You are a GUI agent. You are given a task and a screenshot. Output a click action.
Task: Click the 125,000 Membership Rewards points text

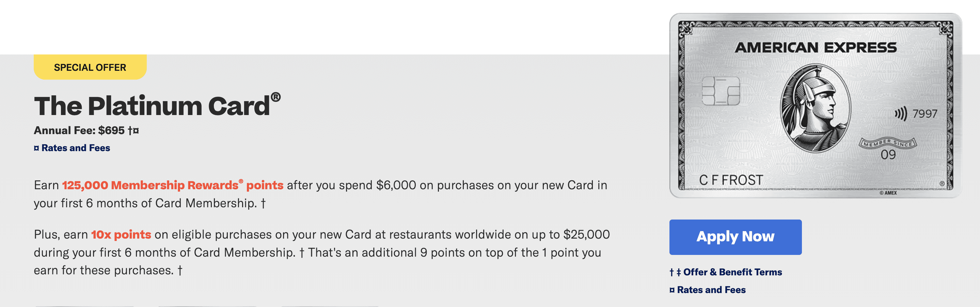[172, 185]
